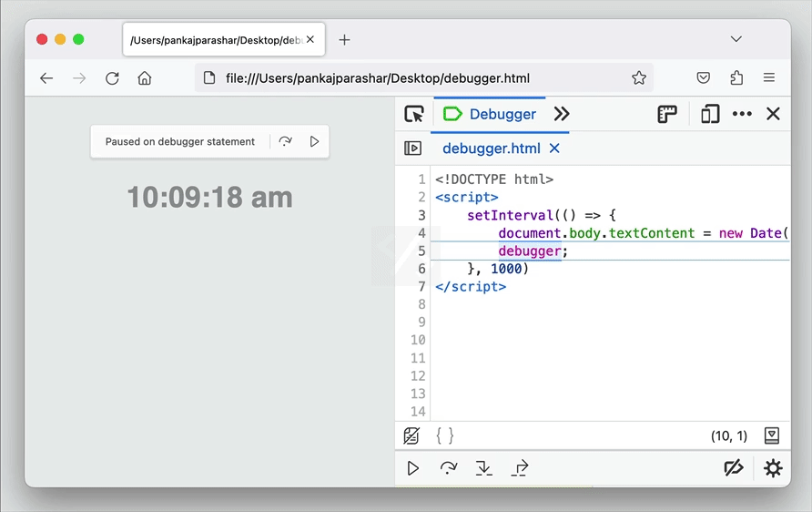Image resolution: width=812 pixels, height=512 pixels.
Task: Resume from the paused overlay
Action: click(314, 141)
